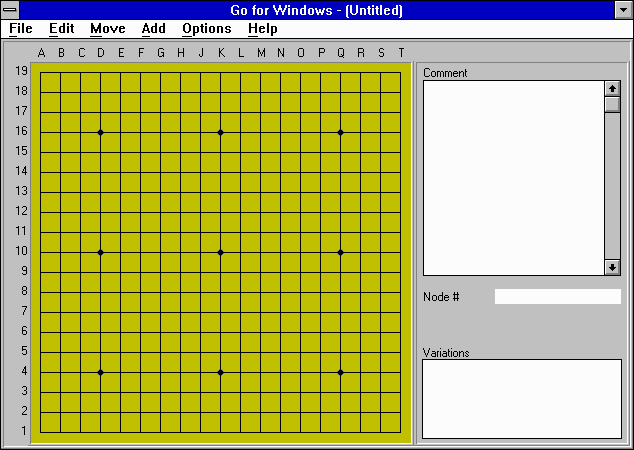Click the corner intersection A1
634x450 pixels.
pos(40,432)
